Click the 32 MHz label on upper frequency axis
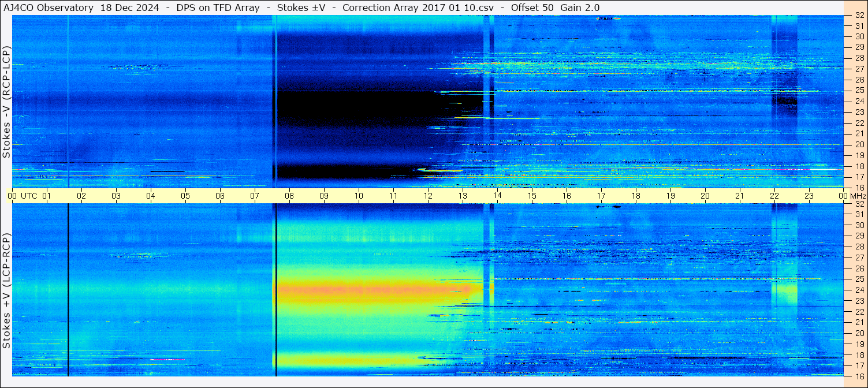Viewport: 868px width, 388px height. 859,16
